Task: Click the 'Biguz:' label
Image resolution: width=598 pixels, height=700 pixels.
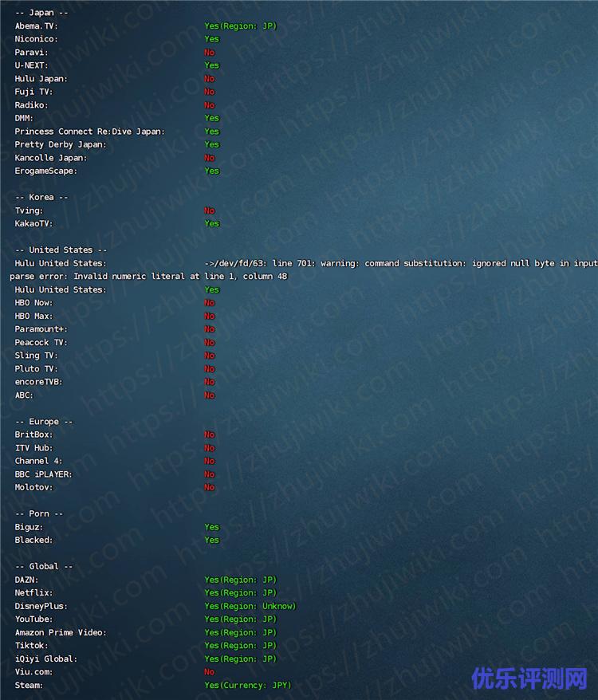Action: pos(29,527)
